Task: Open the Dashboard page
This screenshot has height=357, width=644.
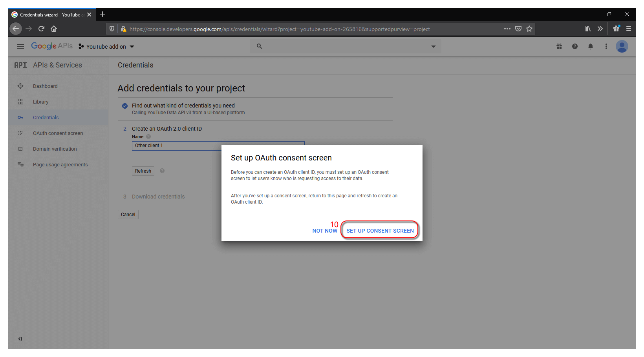Action: [x=45, y=86]
